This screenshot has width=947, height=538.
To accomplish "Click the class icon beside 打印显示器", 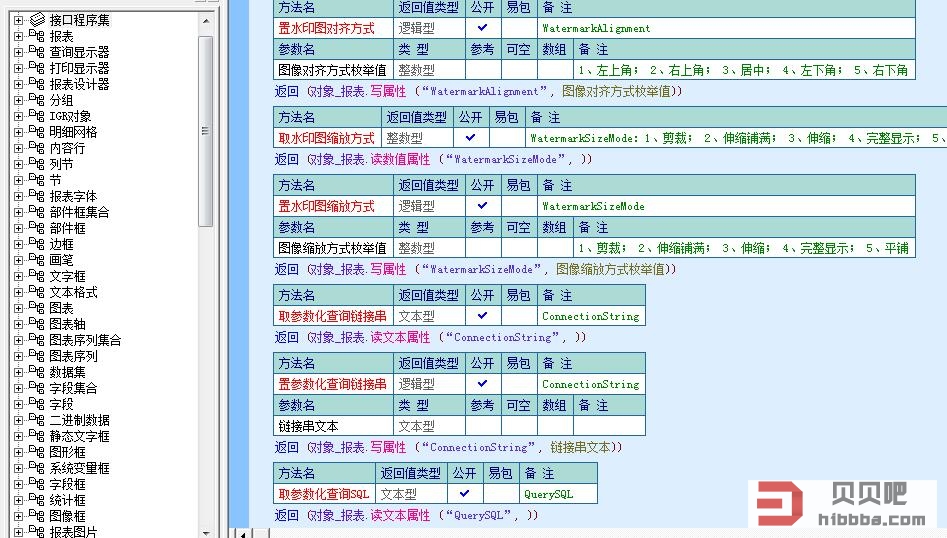I will [37, 68].
